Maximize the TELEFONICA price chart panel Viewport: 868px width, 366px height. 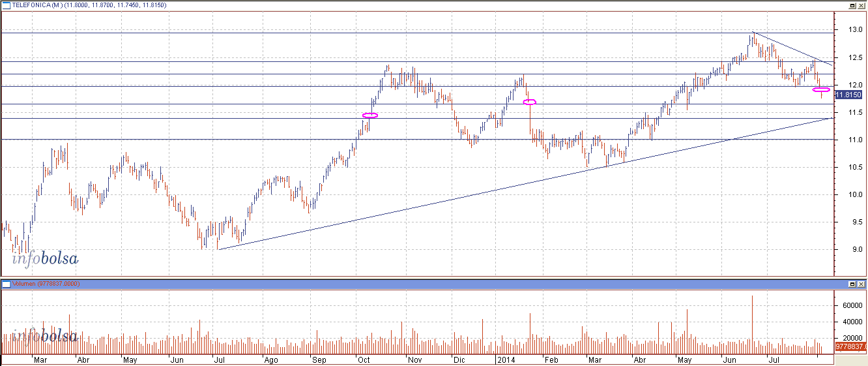852,5
